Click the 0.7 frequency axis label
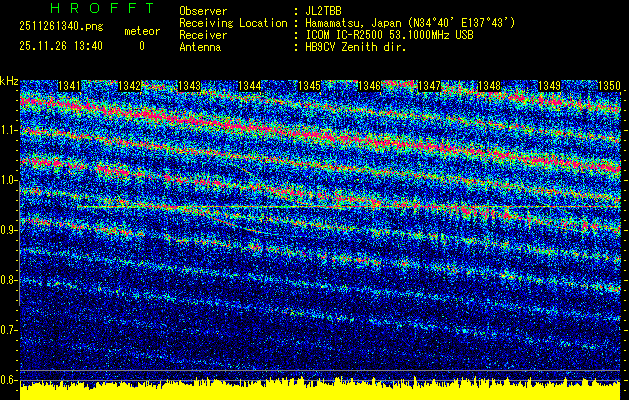 coord(9,329)
